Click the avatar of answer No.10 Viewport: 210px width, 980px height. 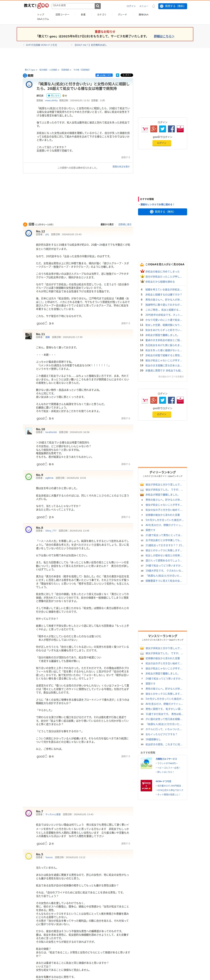[x=29, y=431]
